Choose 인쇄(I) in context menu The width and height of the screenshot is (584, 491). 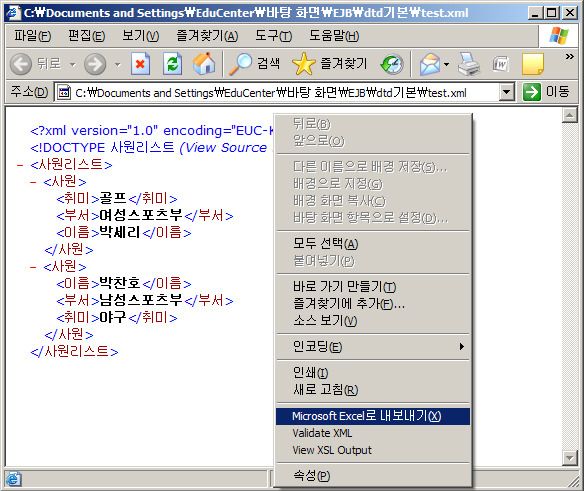[x=373, y=373]
